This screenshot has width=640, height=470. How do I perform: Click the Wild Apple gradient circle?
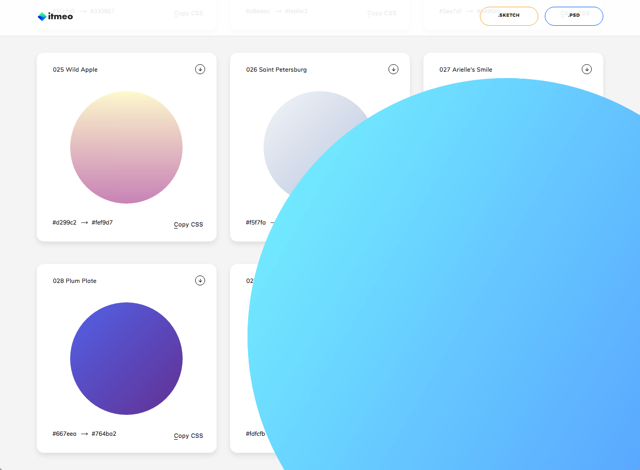pyautogui.click(x=126, y=147)
